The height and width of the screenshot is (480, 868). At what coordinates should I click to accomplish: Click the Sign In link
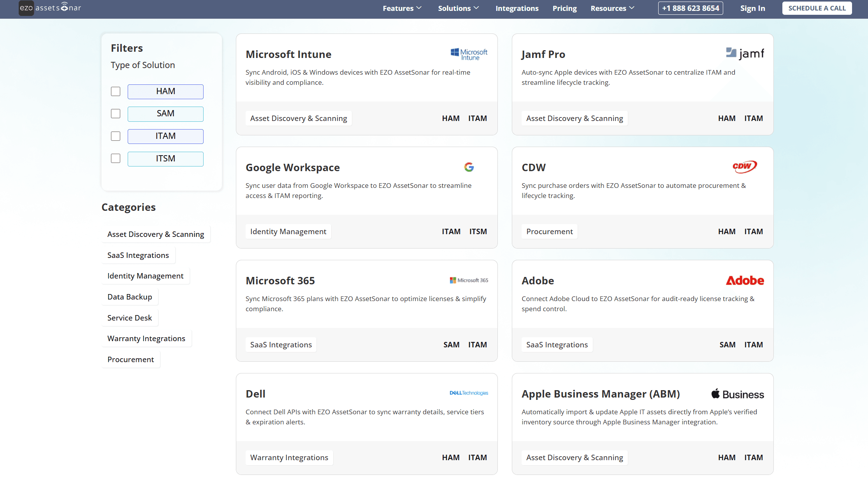pos(752,8)
